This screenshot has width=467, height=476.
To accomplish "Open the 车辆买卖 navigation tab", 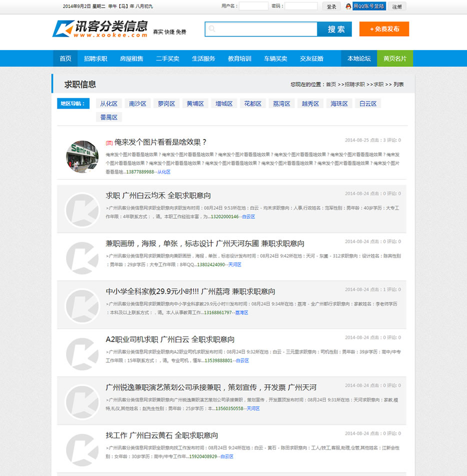I will pyautogui.click(x=275, y=58).
